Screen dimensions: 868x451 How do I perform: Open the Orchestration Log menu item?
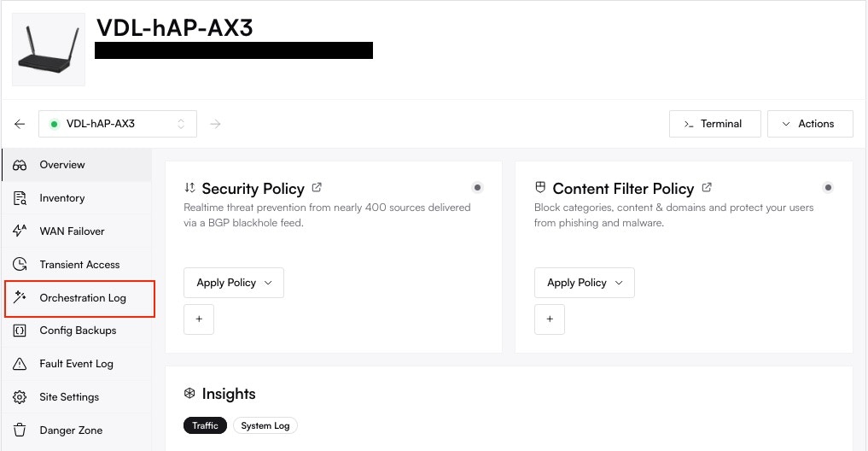82,298
